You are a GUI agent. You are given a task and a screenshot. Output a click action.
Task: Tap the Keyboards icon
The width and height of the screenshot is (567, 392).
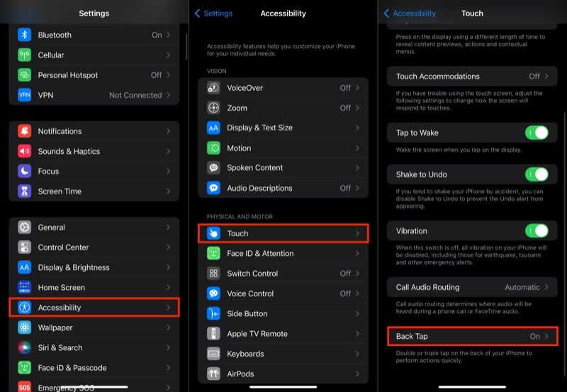[x=214, y=354]
